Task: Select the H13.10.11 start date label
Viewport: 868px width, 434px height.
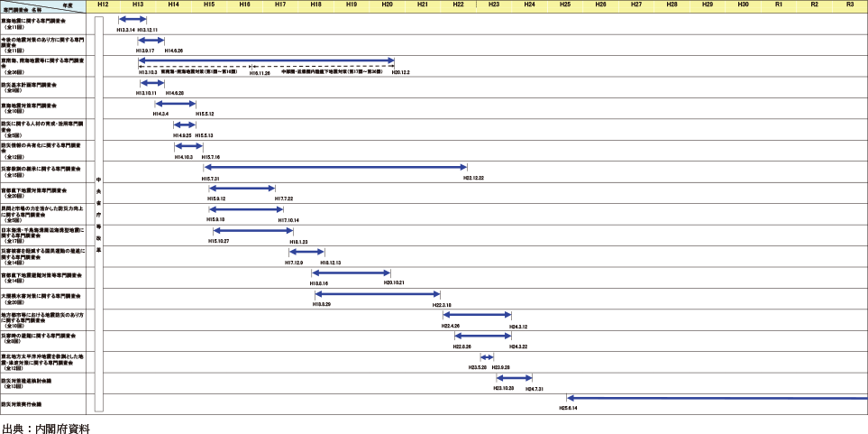Action: tap(147, 93)
